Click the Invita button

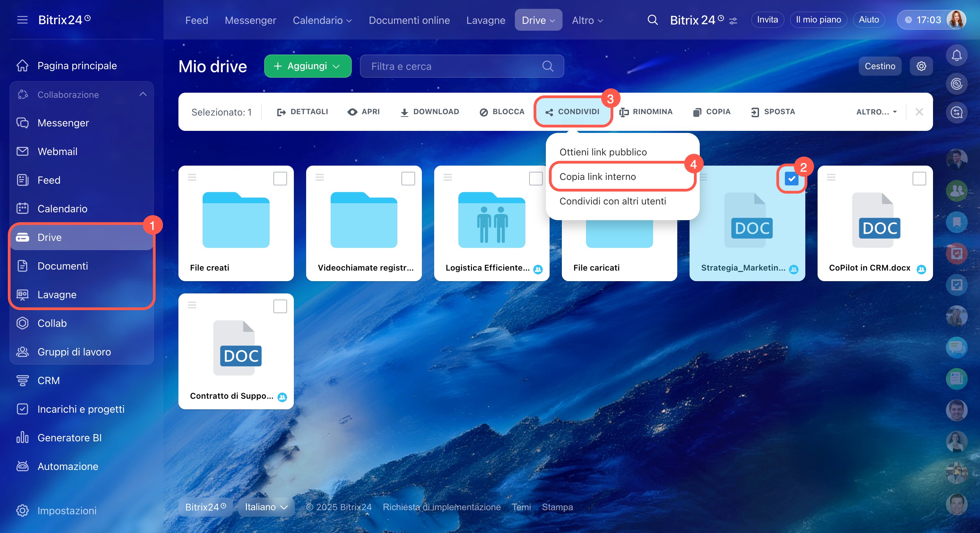767,20
